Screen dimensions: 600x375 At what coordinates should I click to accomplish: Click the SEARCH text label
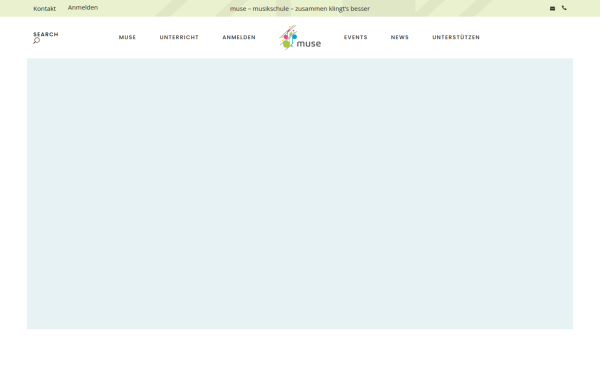pyautogui.click(x=46, y=34)
